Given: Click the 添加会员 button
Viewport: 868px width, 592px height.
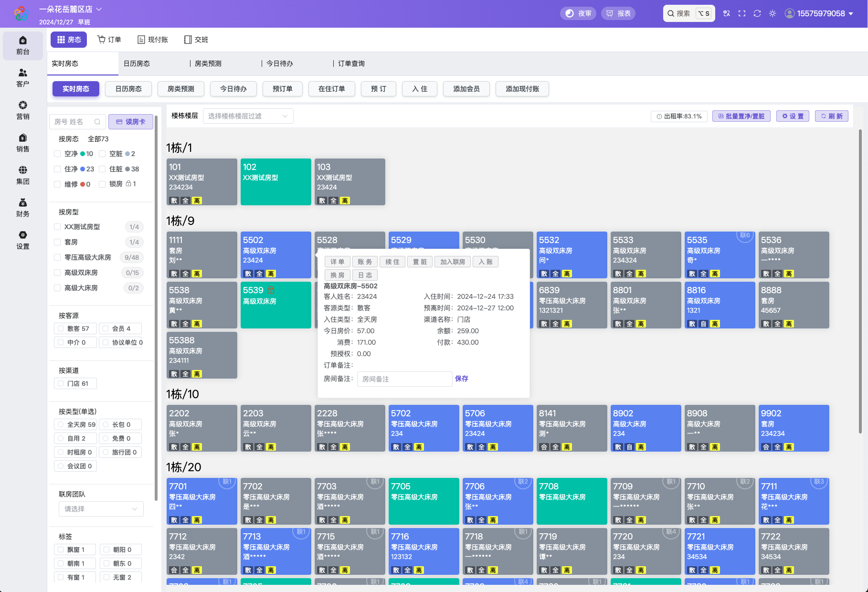Looking at the screenshot, I should [466, 89].
